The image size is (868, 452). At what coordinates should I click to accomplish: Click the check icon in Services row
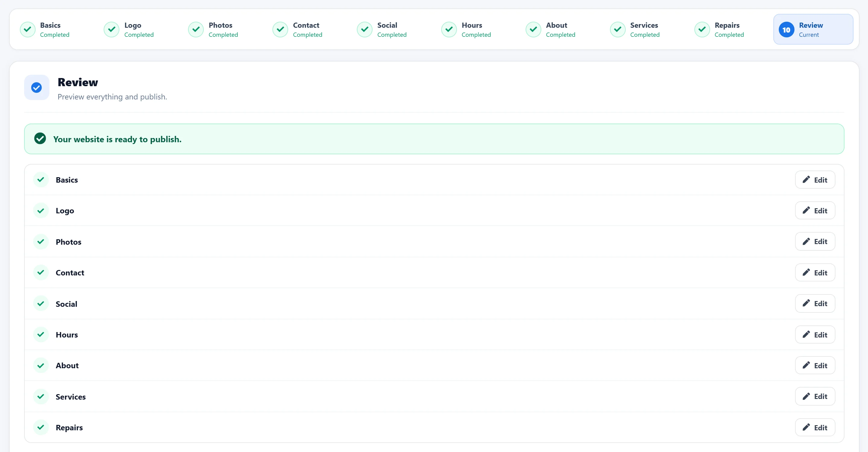(41, 397)
